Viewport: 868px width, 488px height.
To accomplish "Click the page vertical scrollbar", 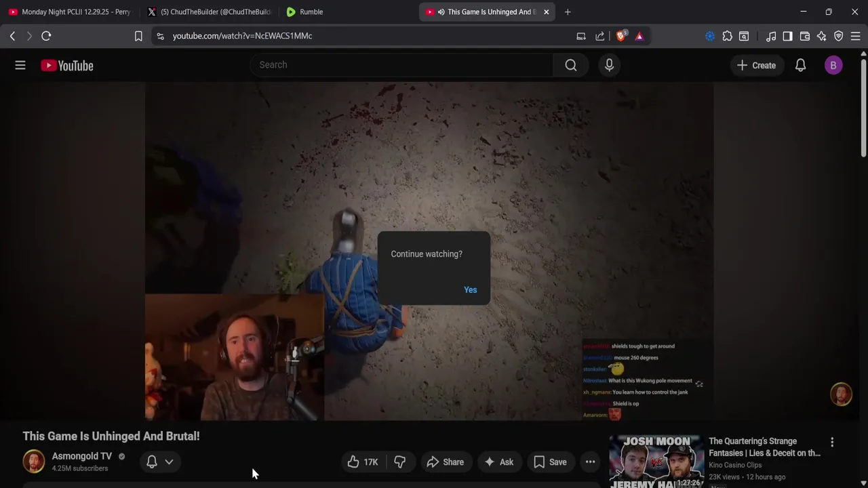I will 863,108.
